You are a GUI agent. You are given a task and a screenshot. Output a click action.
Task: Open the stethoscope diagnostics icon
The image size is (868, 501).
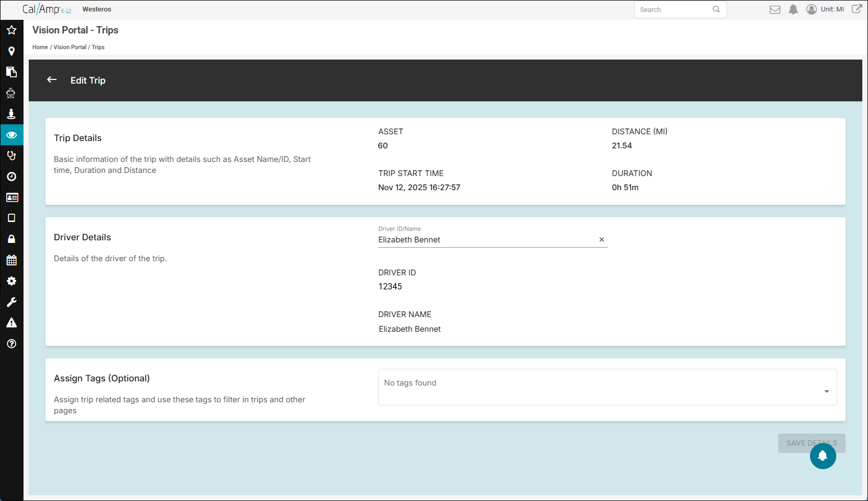click(x=11, y=156)
